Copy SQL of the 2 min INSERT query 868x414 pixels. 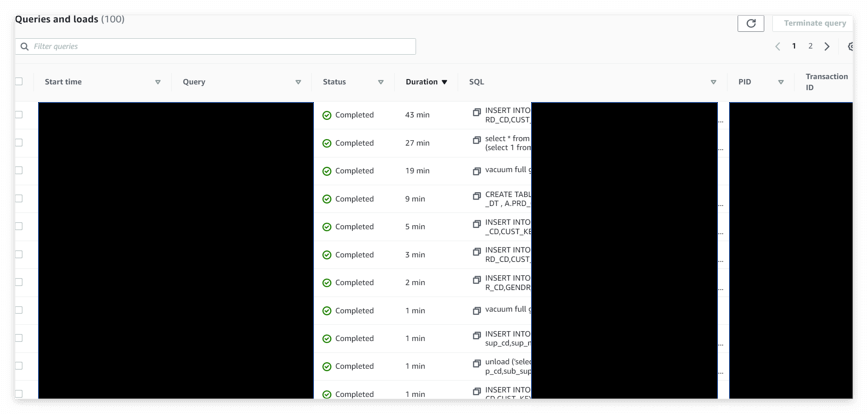pyautogui.click(x=477, y=280)
